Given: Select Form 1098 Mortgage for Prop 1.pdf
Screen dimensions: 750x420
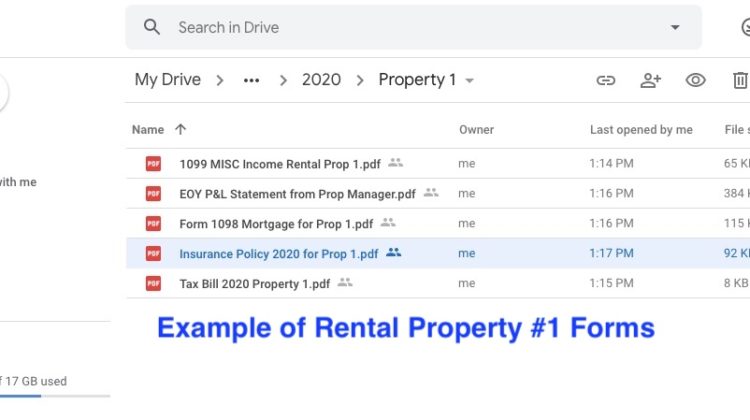Looking at the screenshot, I should (277, 223).
